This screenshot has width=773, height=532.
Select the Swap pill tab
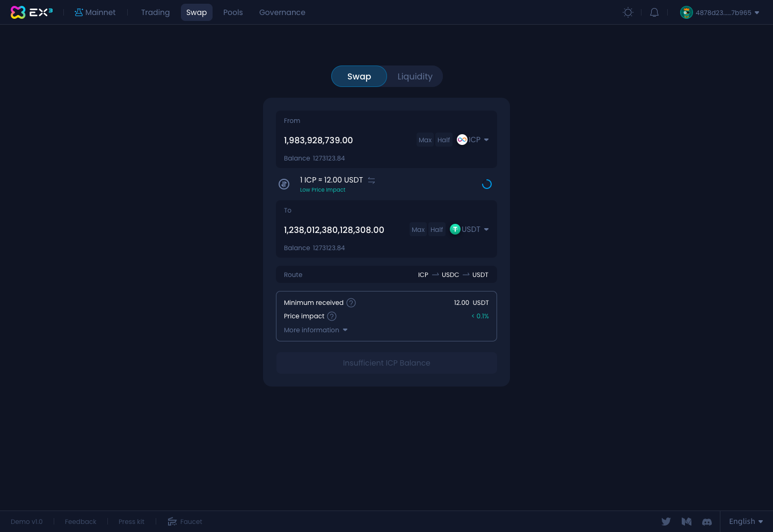[359, 76]
